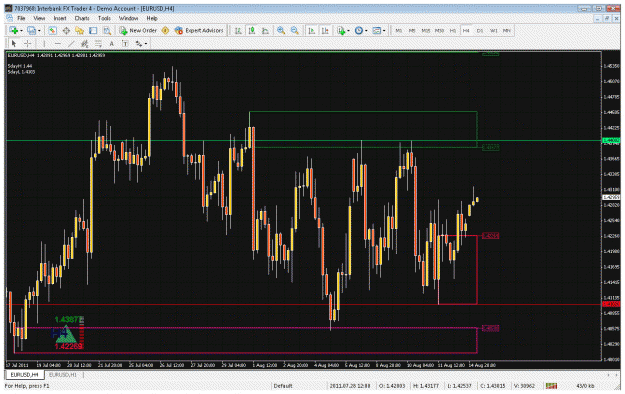Open the Help menu
This screenshot has height=394, width=625.
[x=152, y=18]
